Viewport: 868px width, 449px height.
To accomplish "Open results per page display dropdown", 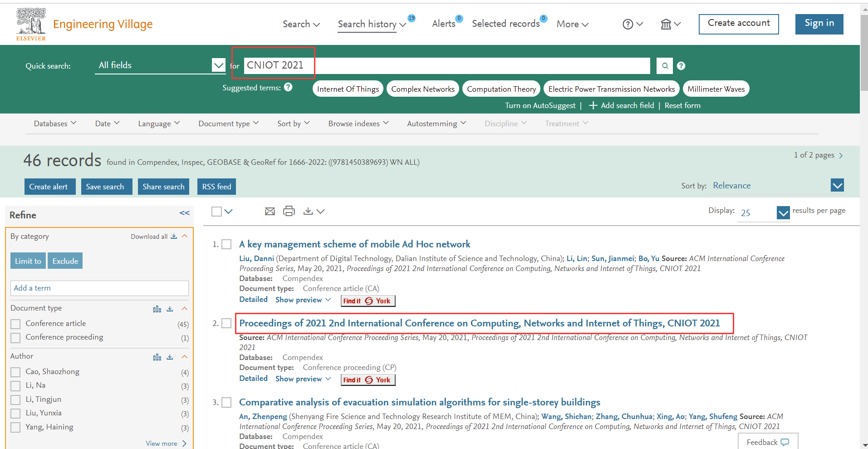I will [x=783, y=212].
